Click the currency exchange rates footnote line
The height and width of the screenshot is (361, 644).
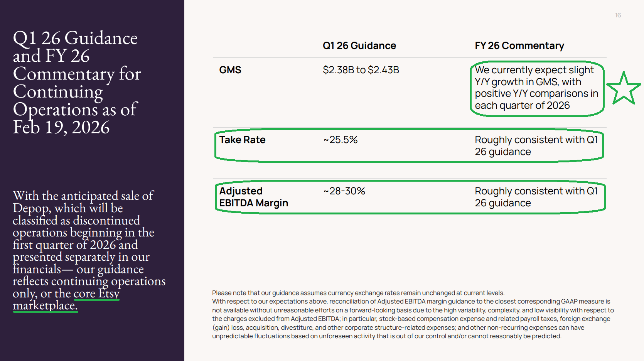(x=358, y=293)
